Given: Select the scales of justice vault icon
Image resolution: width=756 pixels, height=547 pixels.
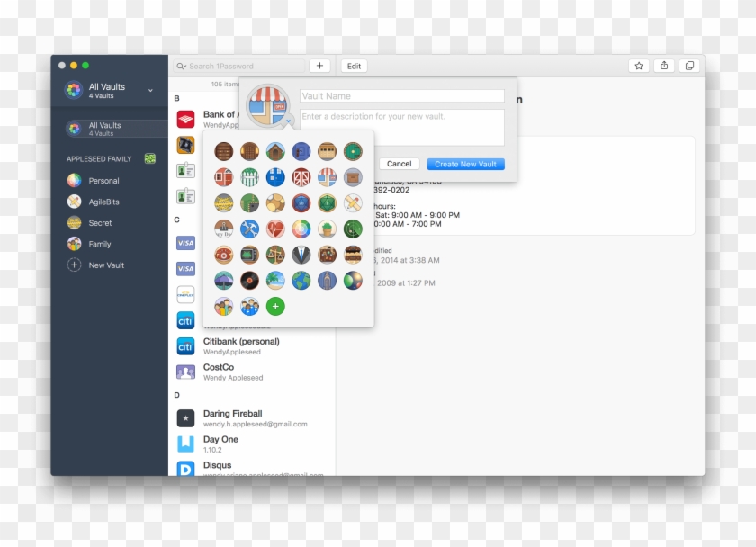Looking at the screenshot, I should 275,255.
